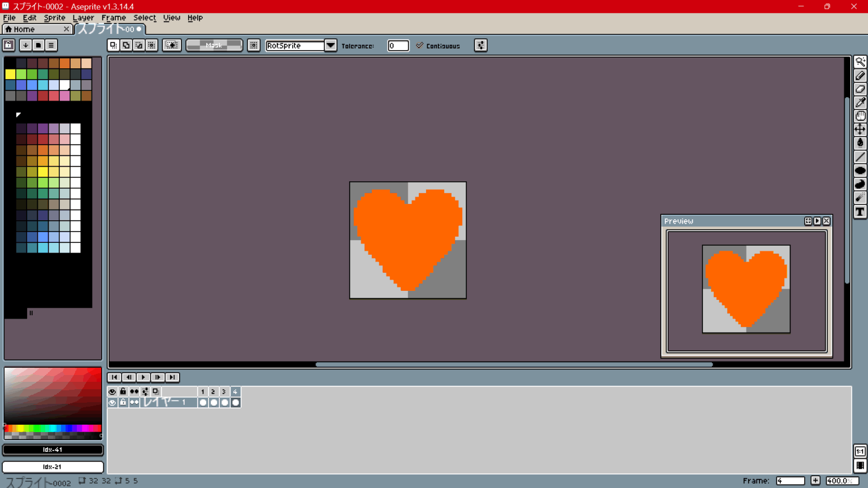
Task: Select the Hand tool for panning
Action: pyautogui.click(x=861, y=116)
